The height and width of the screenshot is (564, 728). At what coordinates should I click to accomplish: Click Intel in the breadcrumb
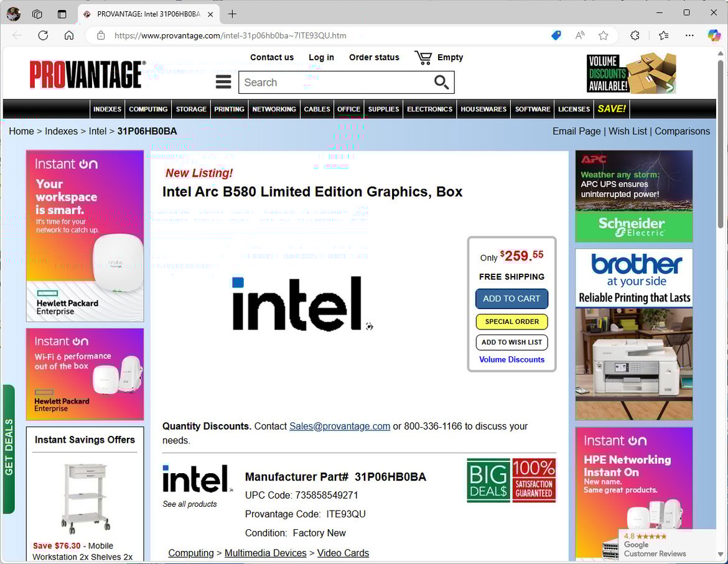98,131
